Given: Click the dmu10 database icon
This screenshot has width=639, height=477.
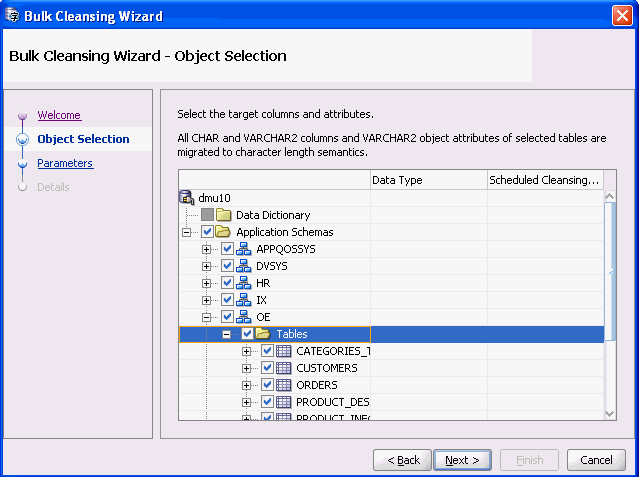Looking at the screenshot, I should pos(186,197).
